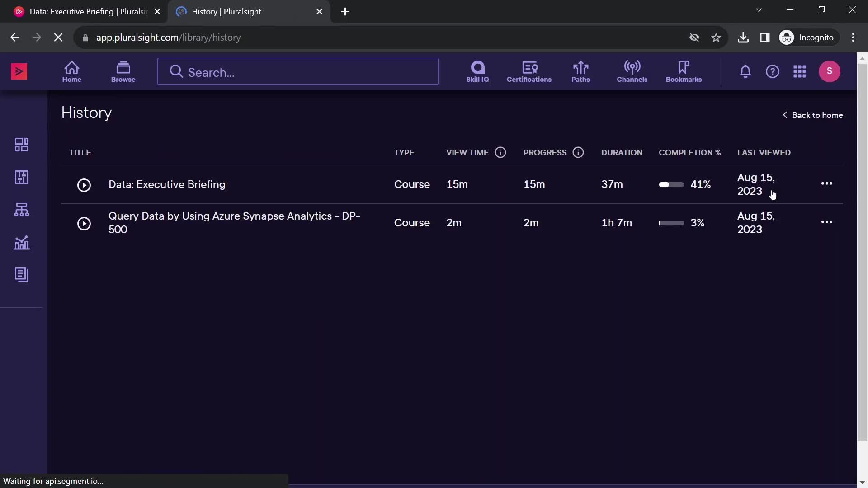
Task: Open the Paths page
Action: [580, 72]
